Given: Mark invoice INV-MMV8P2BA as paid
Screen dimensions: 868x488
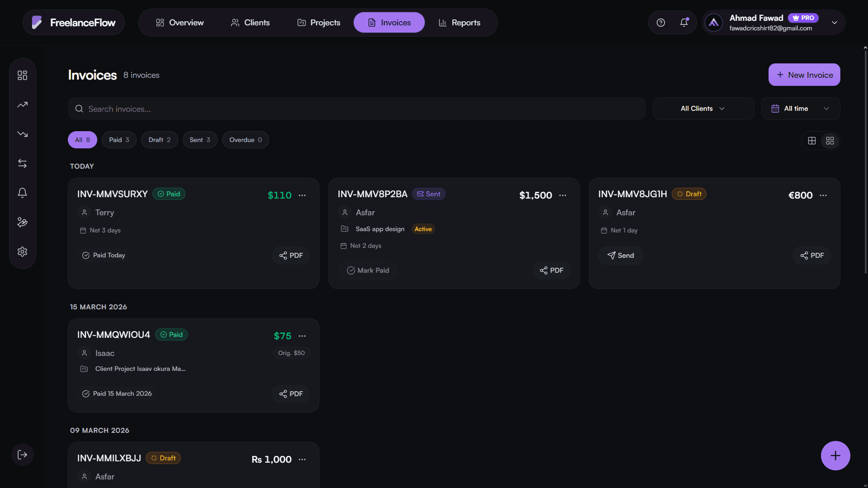Looking at the screenshot, I should click(368, 270).
